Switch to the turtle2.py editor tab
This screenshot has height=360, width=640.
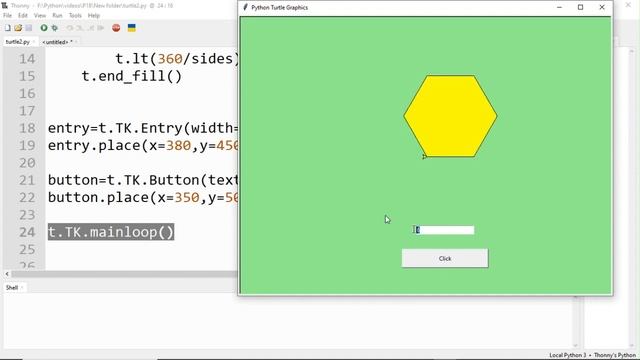(18, 42)
